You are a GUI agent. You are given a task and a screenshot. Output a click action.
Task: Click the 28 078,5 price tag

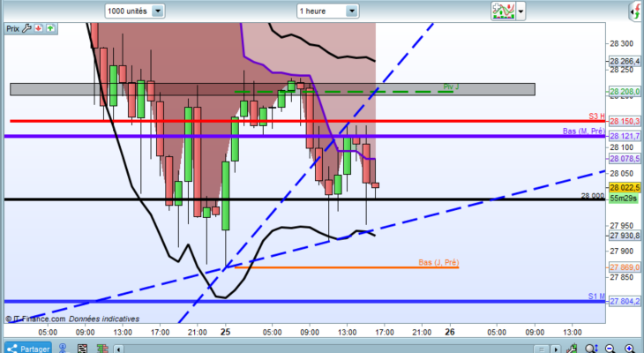point(625,159)
